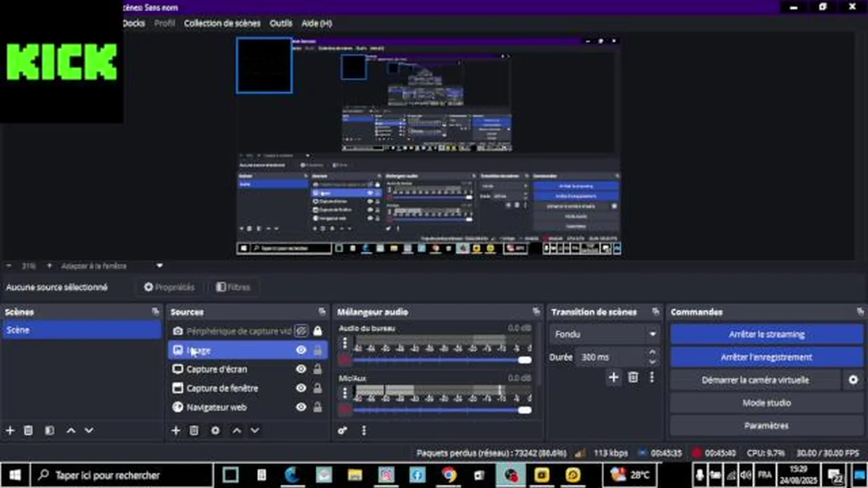Show hidden Périphérique de capture vidéo source

[301, 331]
